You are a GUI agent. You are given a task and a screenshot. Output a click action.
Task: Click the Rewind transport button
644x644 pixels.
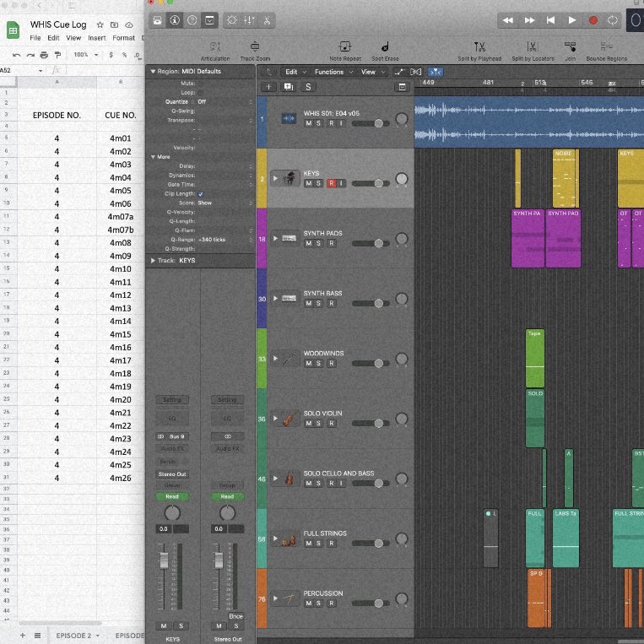pyautogui.click(x=507, y=20)
